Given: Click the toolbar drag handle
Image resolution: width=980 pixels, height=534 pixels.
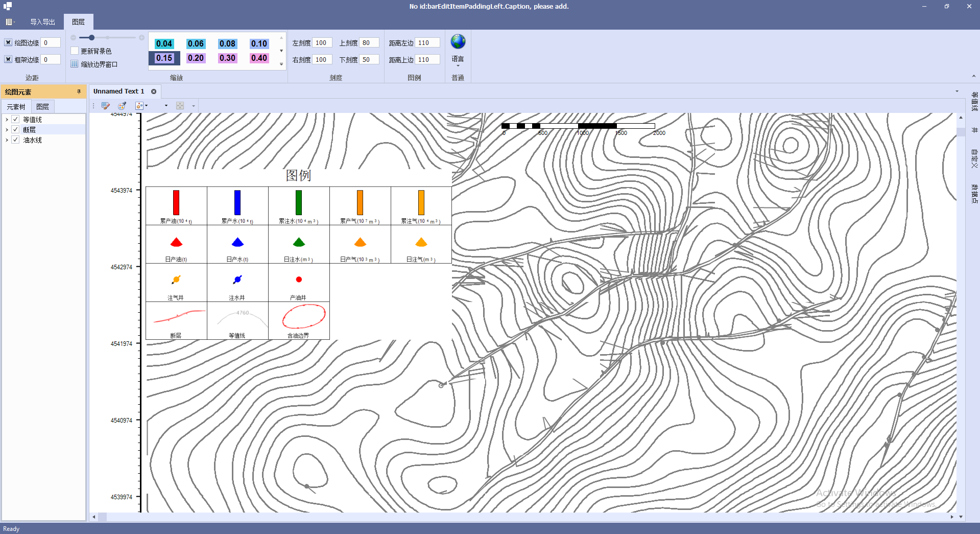Looking at the screenshot, I should tap(93, 106).
